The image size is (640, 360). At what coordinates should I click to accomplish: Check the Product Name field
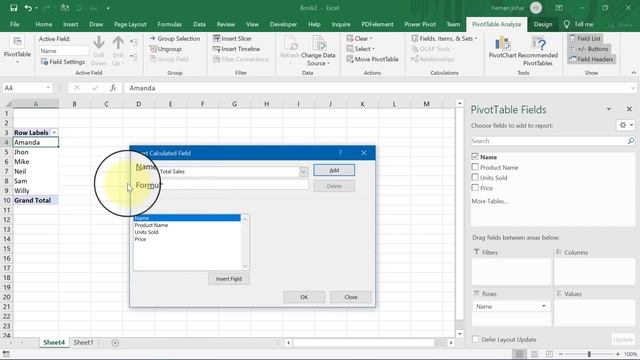pos(475,167)
